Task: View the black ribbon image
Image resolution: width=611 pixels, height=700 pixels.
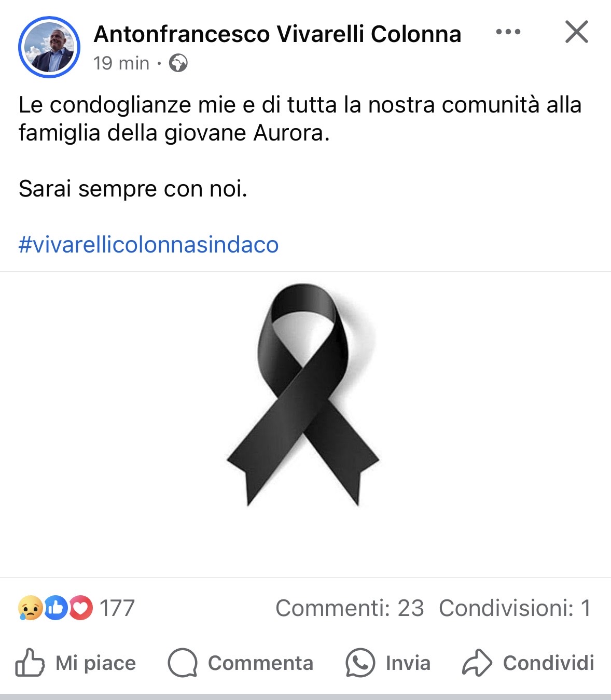Action: tap(305, 424)
